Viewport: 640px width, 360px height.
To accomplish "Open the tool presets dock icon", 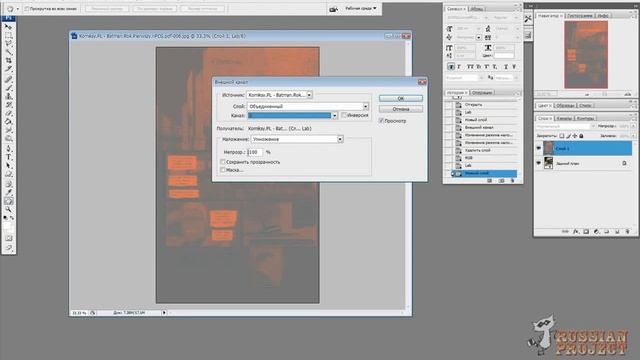I will click(528, 19).
